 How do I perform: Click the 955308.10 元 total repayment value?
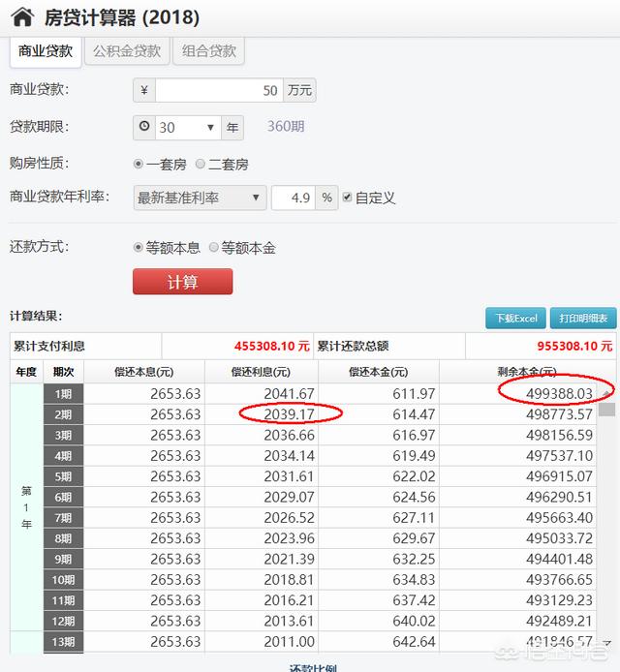point(574,346)
